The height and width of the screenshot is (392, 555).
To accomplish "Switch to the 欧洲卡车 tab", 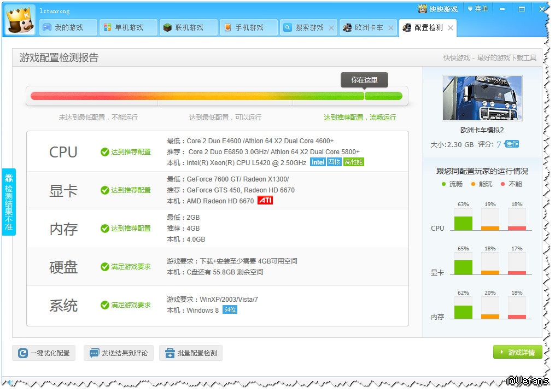I will click(368, 27).
